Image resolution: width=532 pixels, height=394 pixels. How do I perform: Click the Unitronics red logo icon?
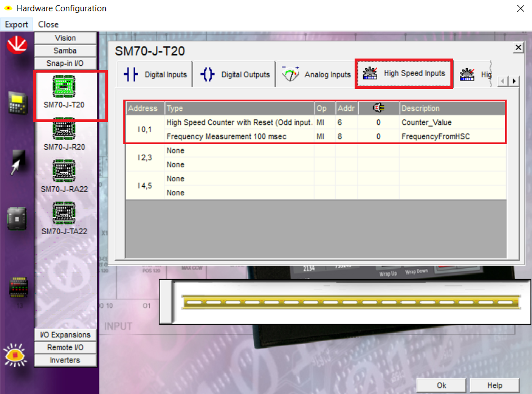point(17,45)
